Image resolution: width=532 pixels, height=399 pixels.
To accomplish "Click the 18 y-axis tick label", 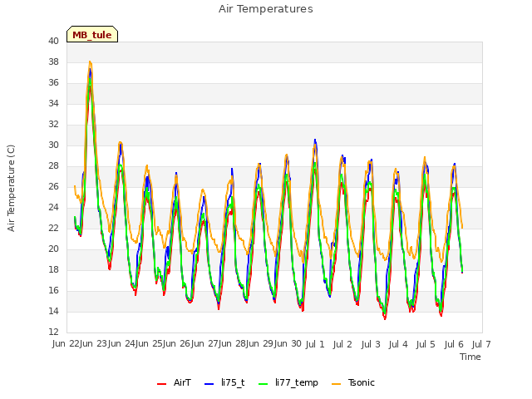I will click(53, 269).
